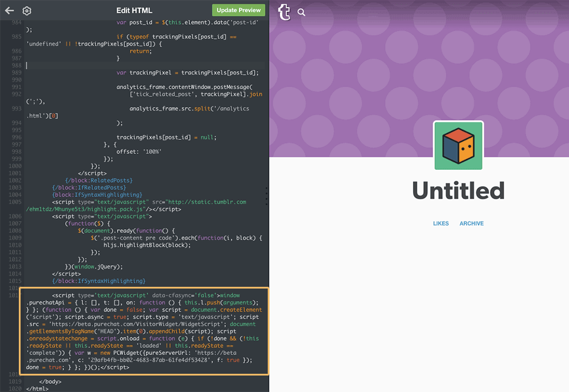Click the '</html>' closing tag

point(37,388)
